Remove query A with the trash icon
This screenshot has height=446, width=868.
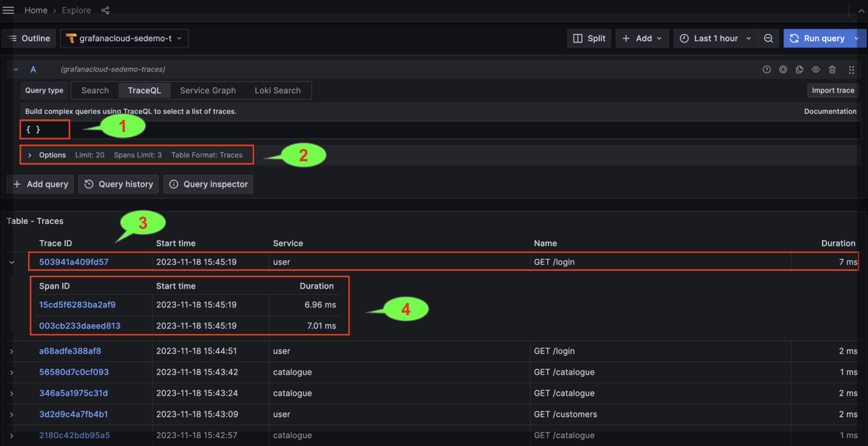(832, 69)
